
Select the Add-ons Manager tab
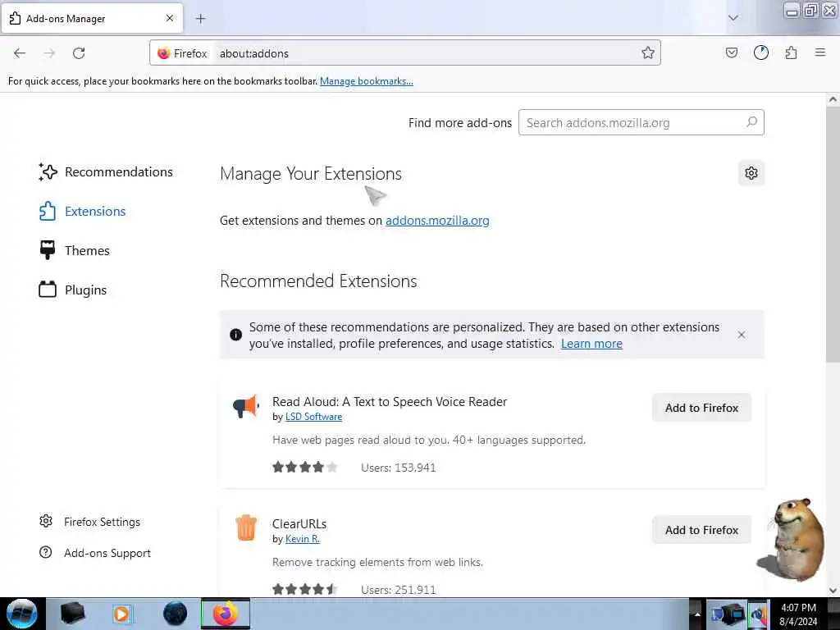coord(92,18)
